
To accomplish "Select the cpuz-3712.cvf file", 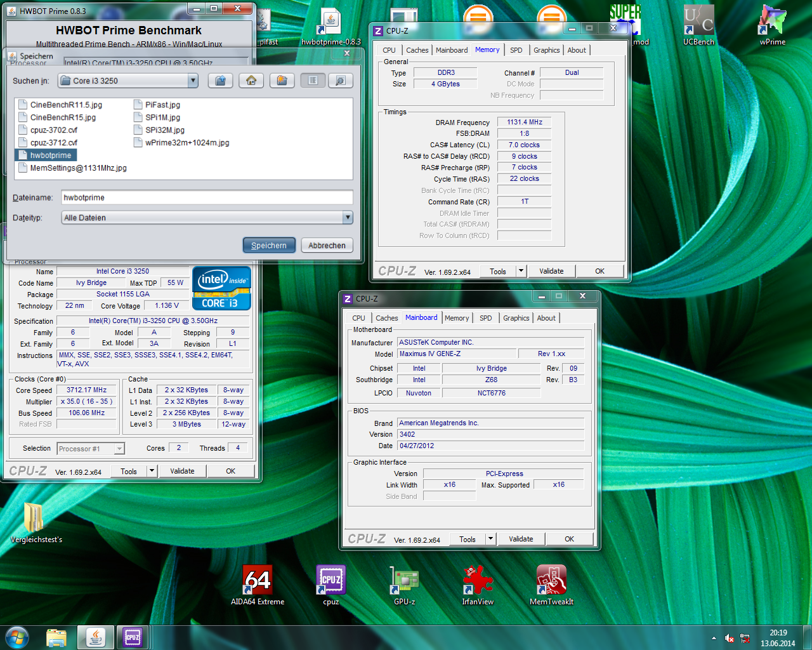I will coord(48,143).
